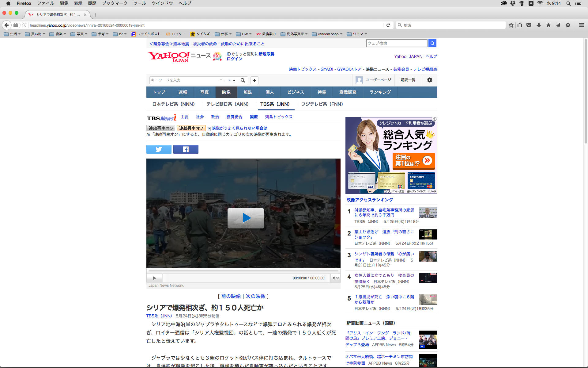Open Yahoo news settings gear
588x368 pixels.
coord(430,80)
